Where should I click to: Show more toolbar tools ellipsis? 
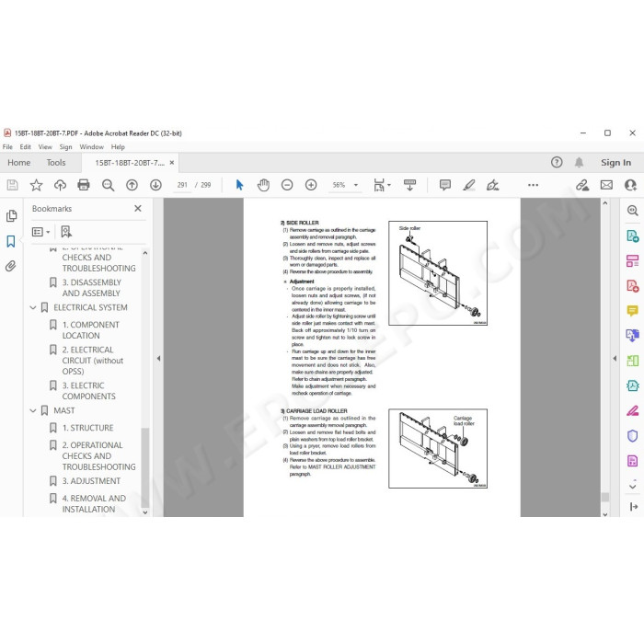(x=533, y=185)
